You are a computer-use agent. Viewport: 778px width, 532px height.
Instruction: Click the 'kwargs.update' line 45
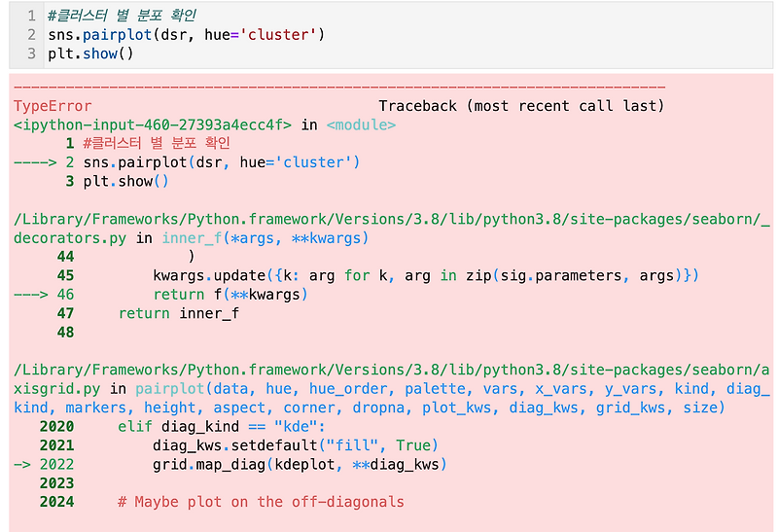pyautogui.click(x=426, y=275)
